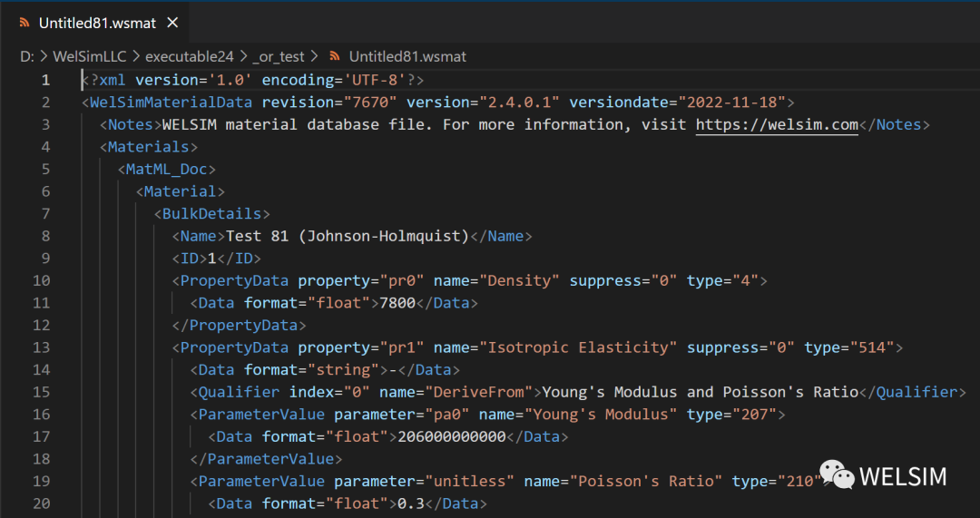Viewport: 980px width, 518px height.
Task: Click the parameter value "unitless"
Action: pyautogui.click(x=469, y=481)
